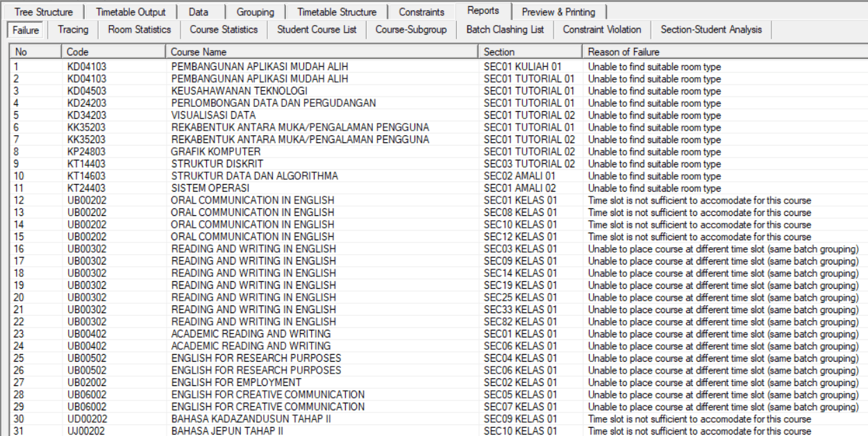Click SEC33 KELAS 01 section cell
868x436 pixels.
click(520, 310)
